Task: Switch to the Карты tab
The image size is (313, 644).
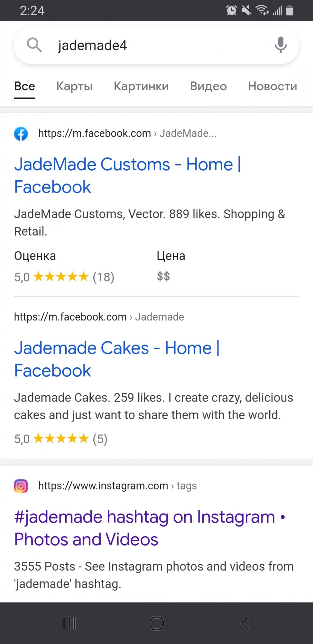Action: pyautogui.click(x=74, y=86)
